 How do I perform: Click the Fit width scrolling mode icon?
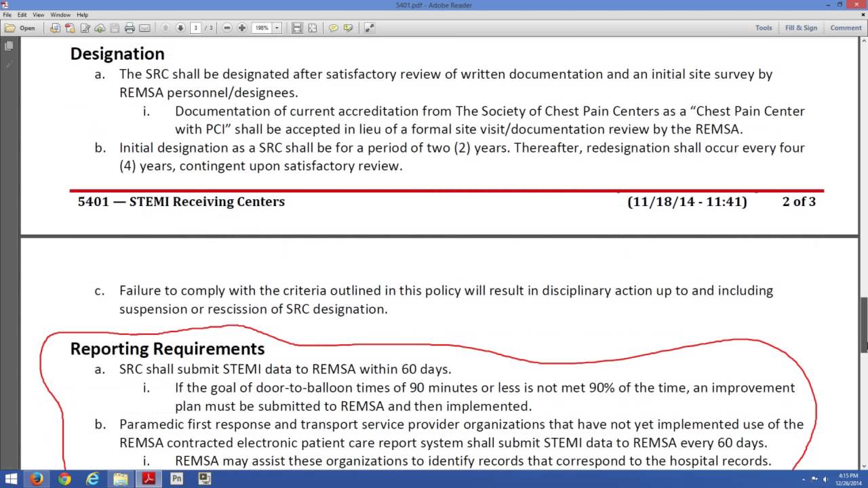coord(297,28)
